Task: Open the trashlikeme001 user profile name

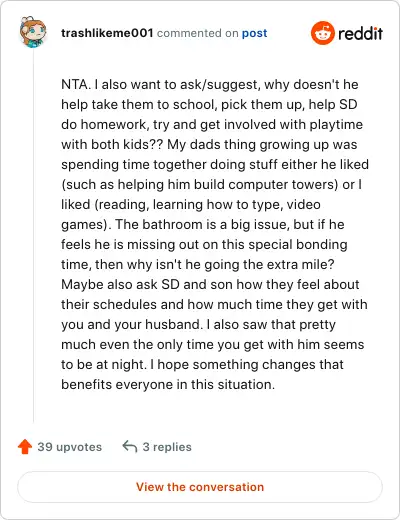Action: [107, 33]
